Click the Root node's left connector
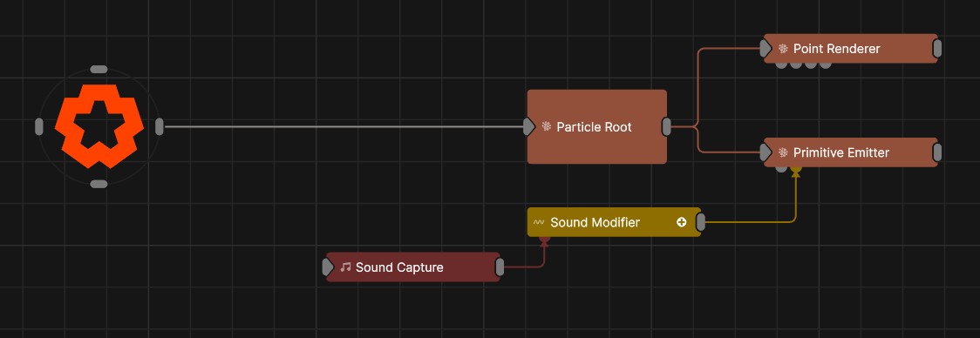The height and width of the screenshot is (338, 980). 39,127
